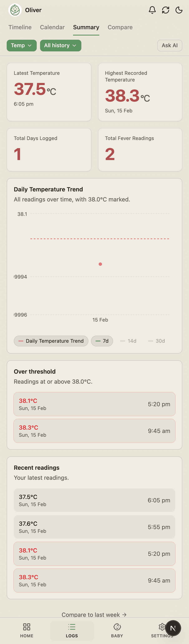Expand the All history filter
This screenshot has height=644, width=189.
(x=60, y=46)
